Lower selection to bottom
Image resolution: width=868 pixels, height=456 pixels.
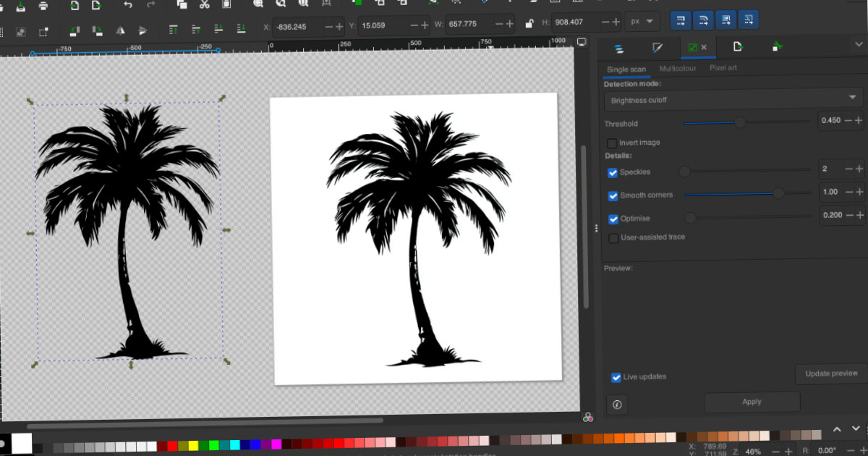coord(242,29)
